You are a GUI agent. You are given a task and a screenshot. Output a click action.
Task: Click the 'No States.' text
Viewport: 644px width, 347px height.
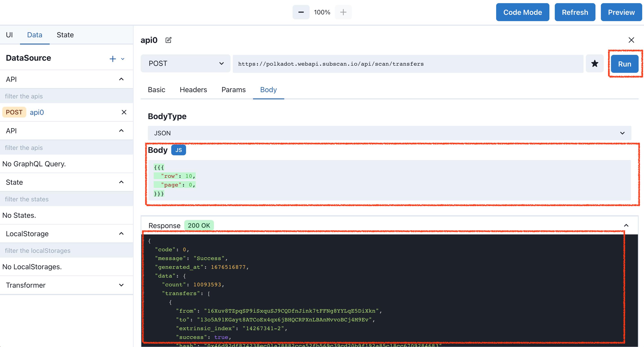(x=19, y=215)
